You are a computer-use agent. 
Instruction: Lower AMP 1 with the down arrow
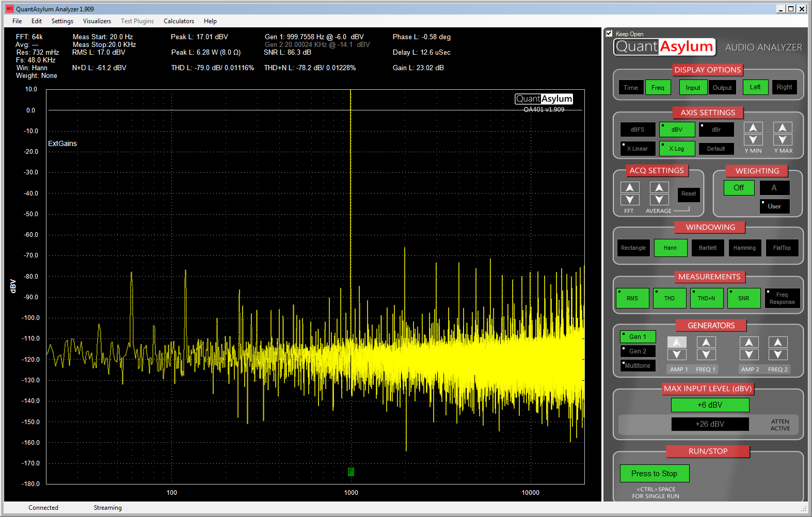pyautogui.click(x=677, y=354)
